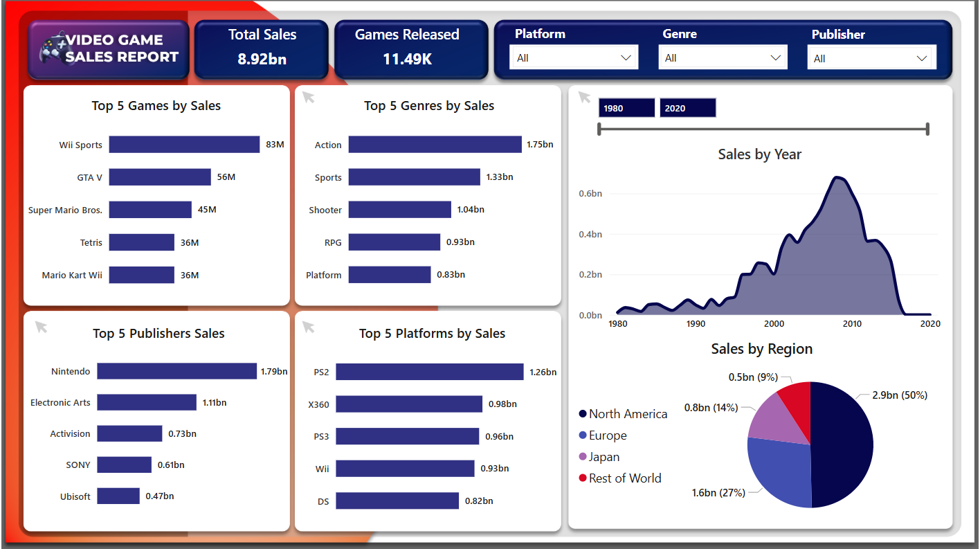Viewport: 980px width, 549px height.
Task: Click the Total Sales 8.92bn card
Action: coord(262,48)
